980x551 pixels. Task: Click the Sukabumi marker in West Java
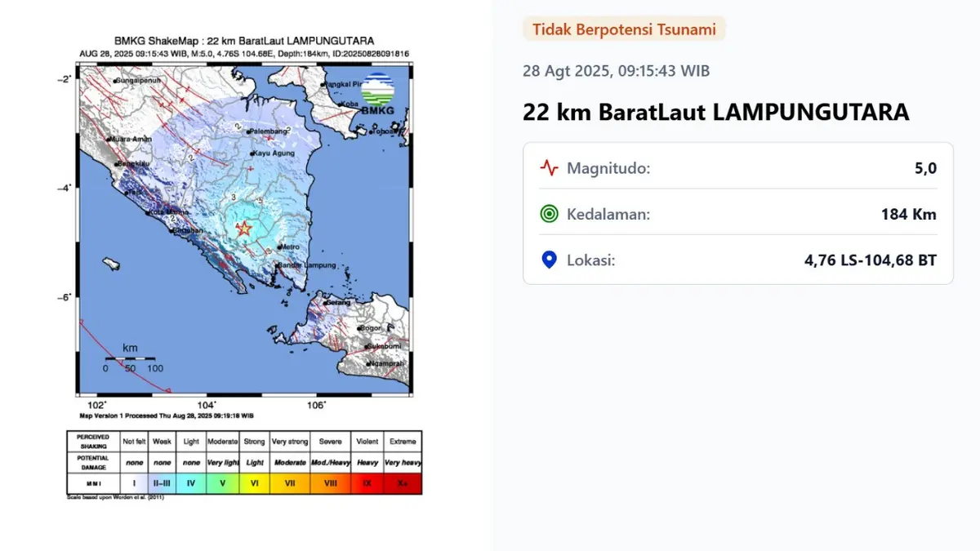pos(366,347)
